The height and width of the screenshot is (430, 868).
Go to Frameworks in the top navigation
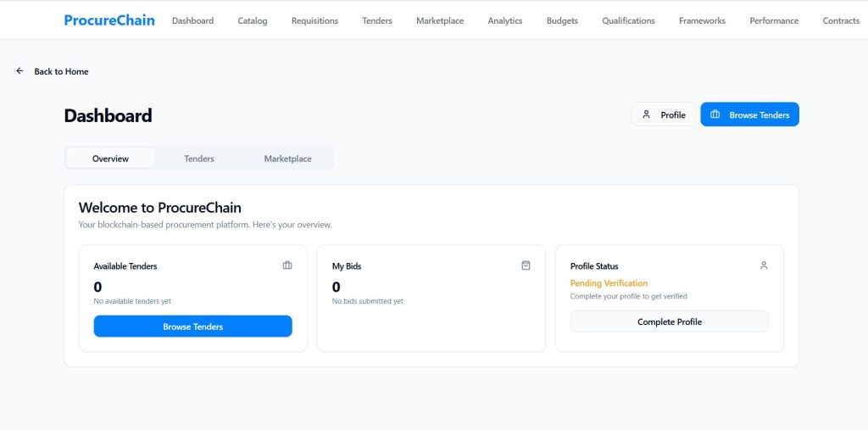click(x=702, y=20)
